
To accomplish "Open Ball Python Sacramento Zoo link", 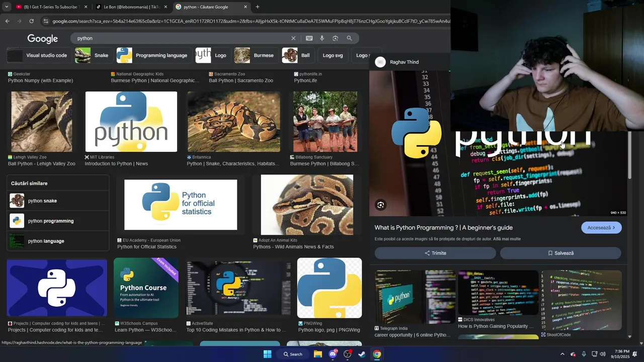I will [241, 80].
